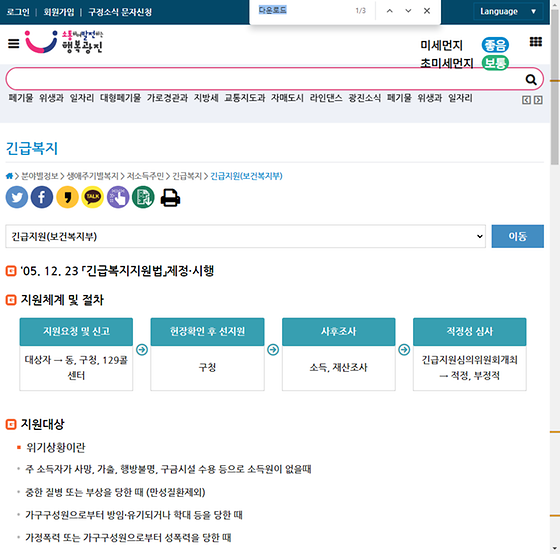
Task: Open the Language dropdown
Action: [508, 11]
